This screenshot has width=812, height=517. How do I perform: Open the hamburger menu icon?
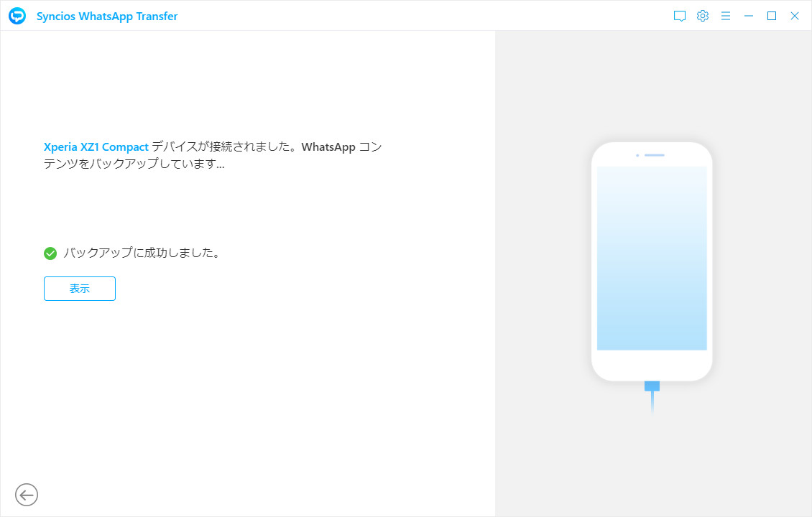[726, 16]
